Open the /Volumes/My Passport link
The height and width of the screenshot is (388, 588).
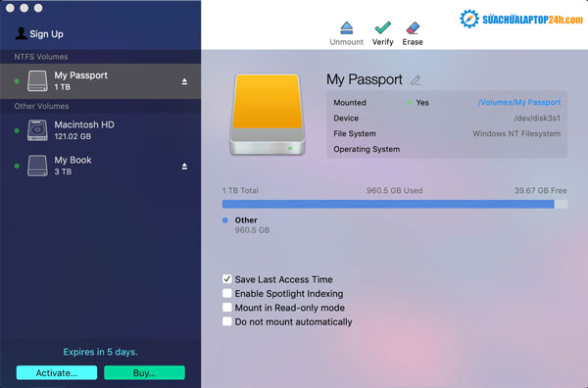pos(519,102)
